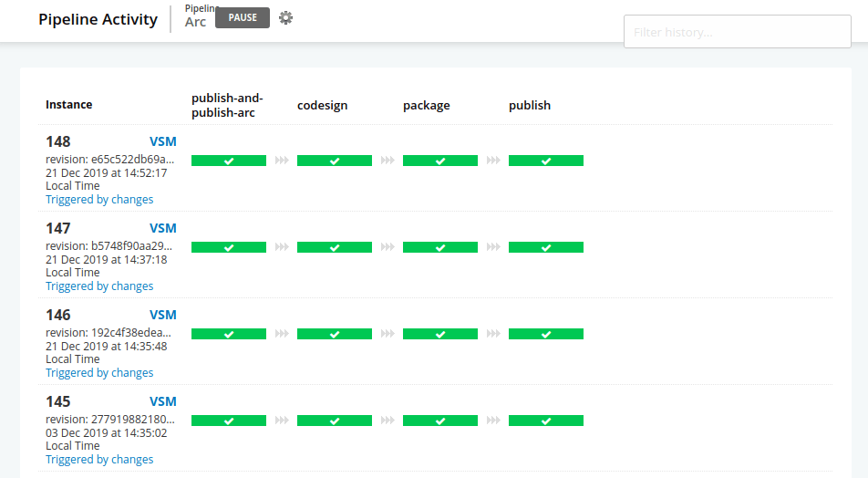Screen dimensions: 868x478
Task: Open passed publish-and-publish-arc stage of instance 148
Action: pos(229,161)
